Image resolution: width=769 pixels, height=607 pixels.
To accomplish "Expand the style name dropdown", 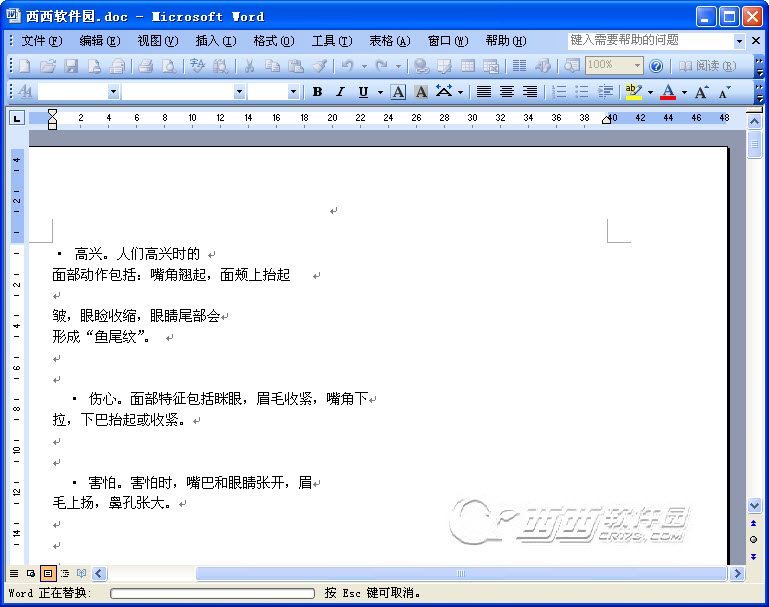I will [x=113, y=91].
